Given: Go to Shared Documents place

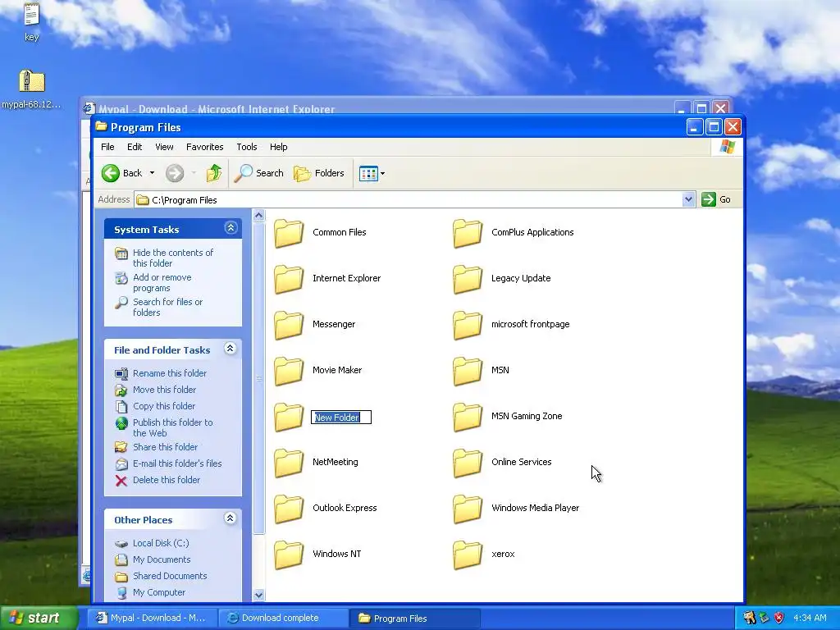Looking at the screenshot, I should [x=169, y=576].
